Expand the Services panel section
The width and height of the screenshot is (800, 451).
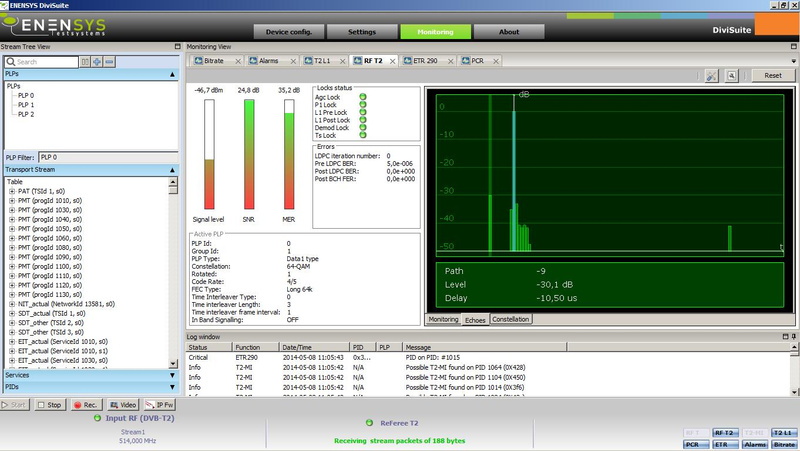pyautogui.click(x=174, y=375)
